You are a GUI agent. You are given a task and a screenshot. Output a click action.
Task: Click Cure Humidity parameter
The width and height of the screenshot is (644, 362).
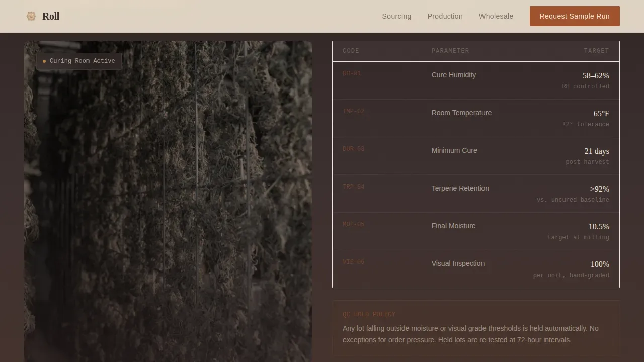point(454,75)
